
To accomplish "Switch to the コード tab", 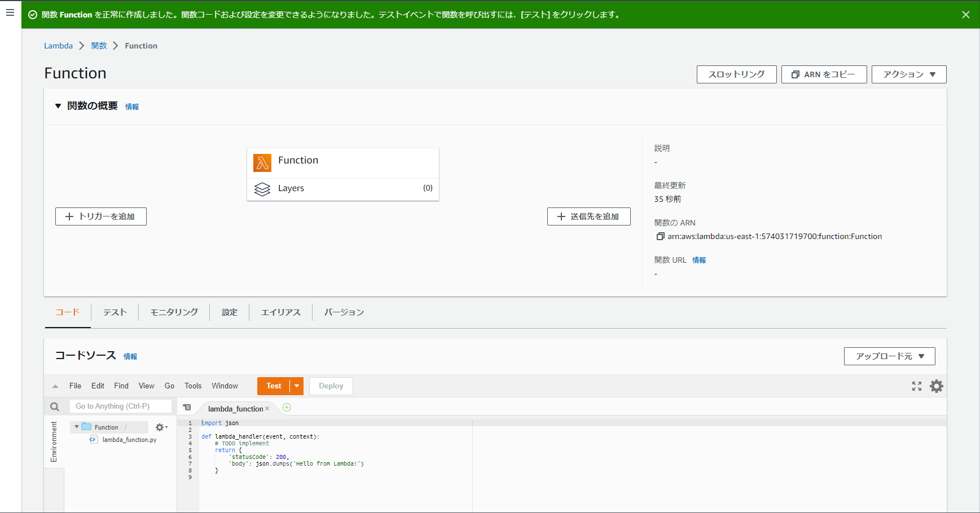I will pyautogui.click(x=68, y=312).
